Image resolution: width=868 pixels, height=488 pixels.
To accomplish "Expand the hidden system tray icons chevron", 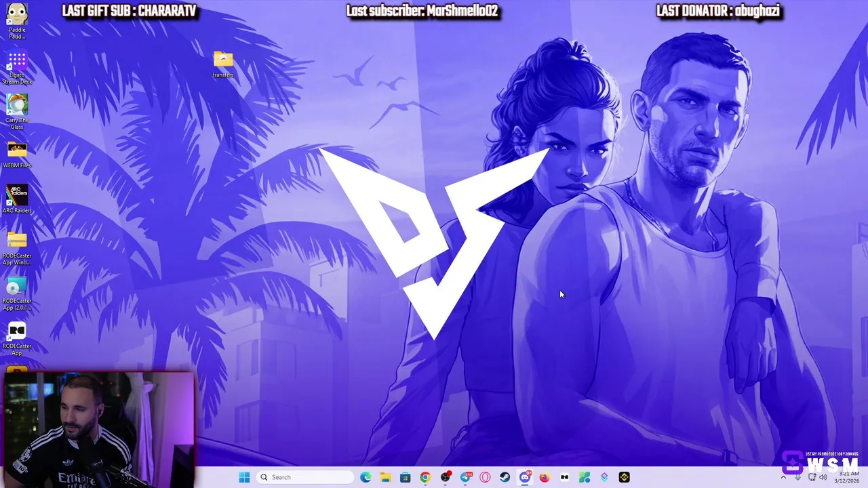I will [783, 477].
